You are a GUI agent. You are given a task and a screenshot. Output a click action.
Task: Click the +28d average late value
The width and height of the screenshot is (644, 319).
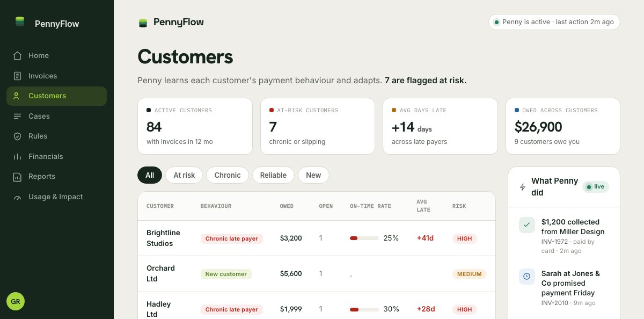click(x=426, y=309)
